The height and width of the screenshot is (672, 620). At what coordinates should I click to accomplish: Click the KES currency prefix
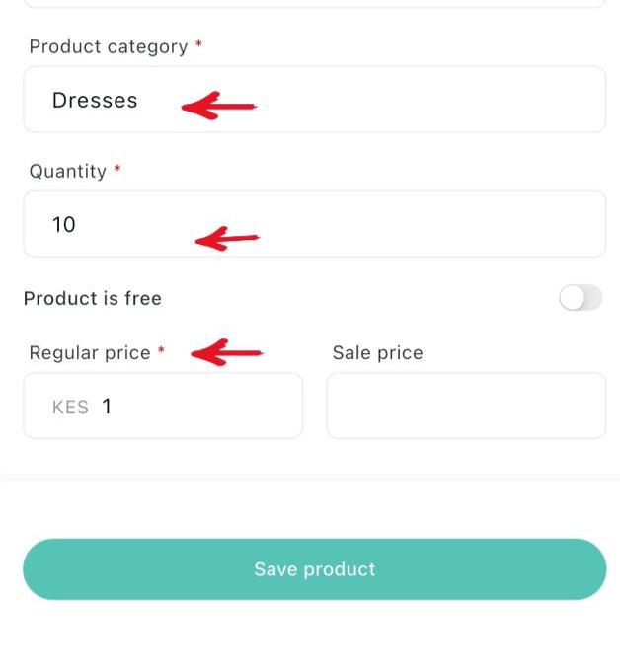[70, 407]
